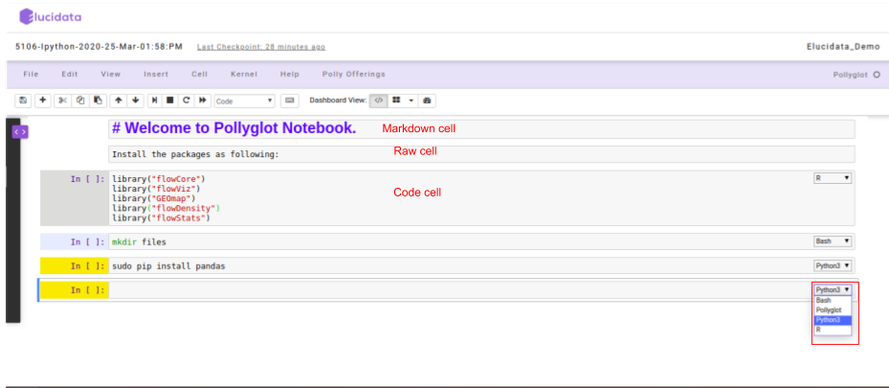Move the selected cell down
Image resolution: width=889 pixels, height=388 pixels.
135,100
